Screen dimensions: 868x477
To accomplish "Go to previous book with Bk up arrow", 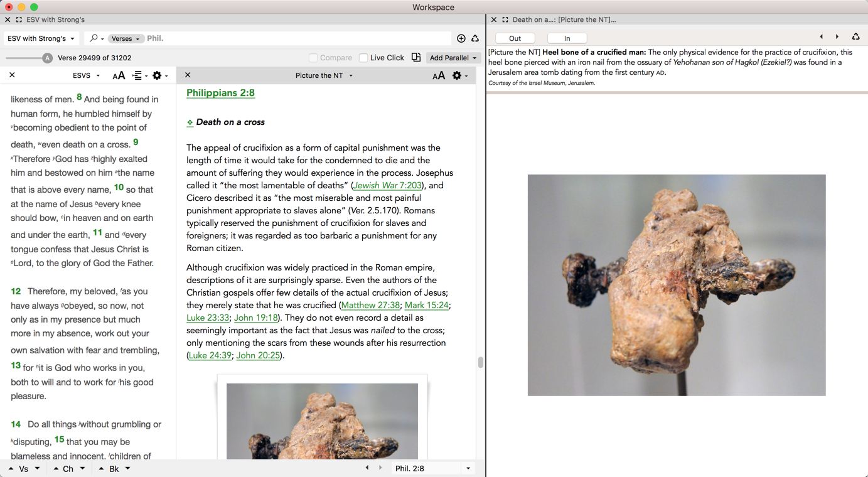I will click(102, 469).
